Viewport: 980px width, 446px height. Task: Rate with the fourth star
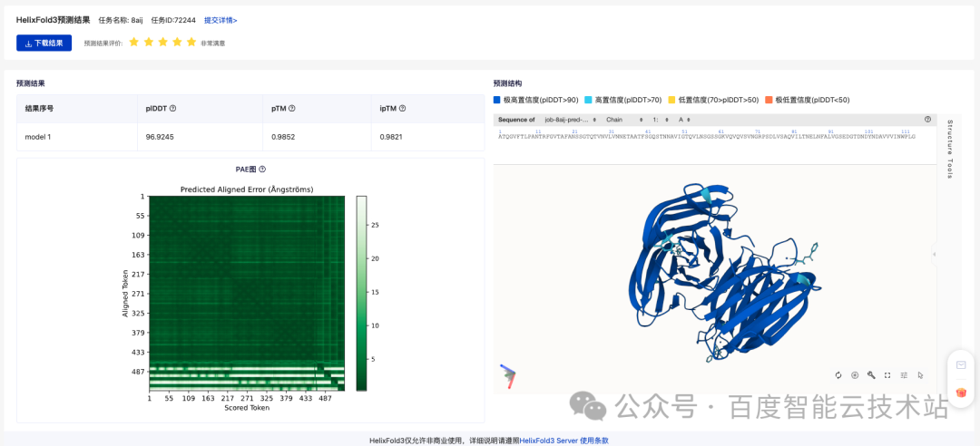(x=177, y=43)
